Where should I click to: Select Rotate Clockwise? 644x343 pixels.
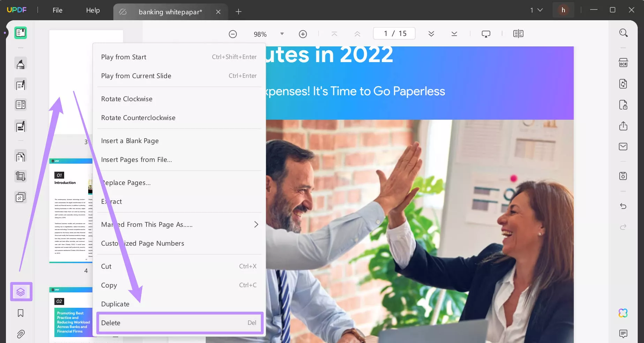pyautogui.click(x=179, y=99)
